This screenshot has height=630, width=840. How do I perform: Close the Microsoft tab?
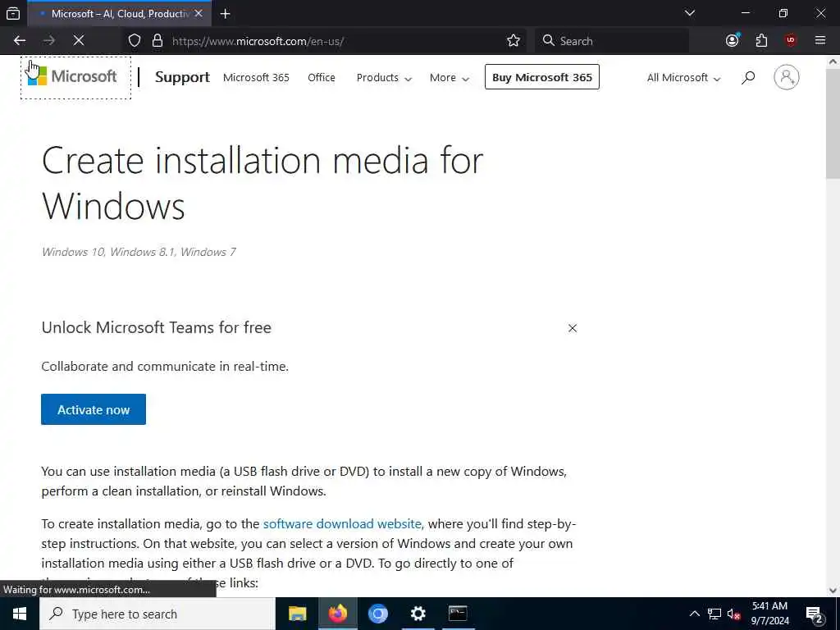pyautogui.click(x=199, y=13)
